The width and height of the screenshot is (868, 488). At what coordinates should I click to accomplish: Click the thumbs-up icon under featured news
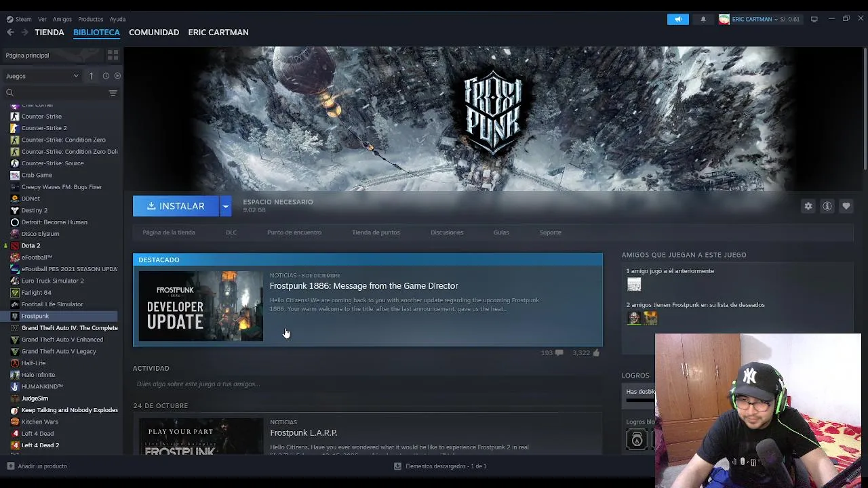pos(597,352)
